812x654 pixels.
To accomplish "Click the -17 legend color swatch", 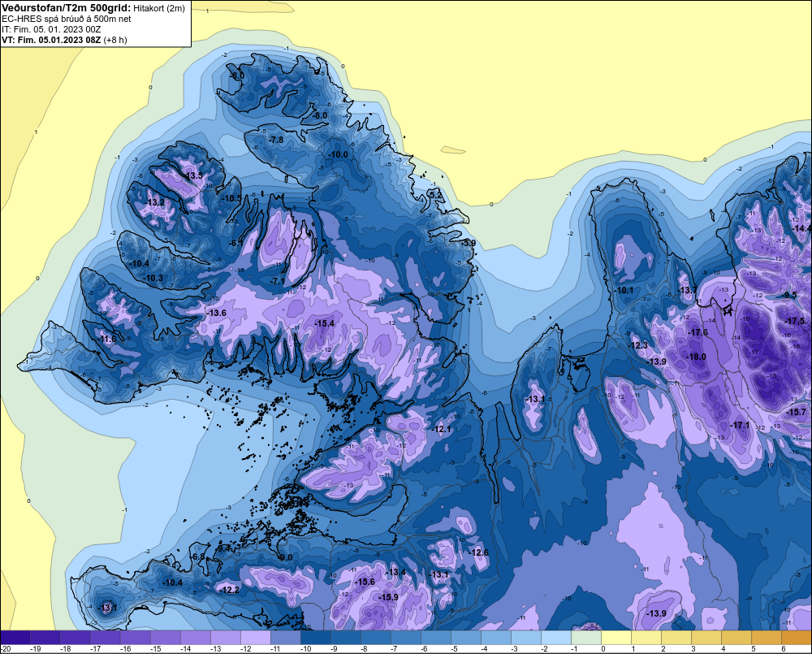I will pos(105,638).
